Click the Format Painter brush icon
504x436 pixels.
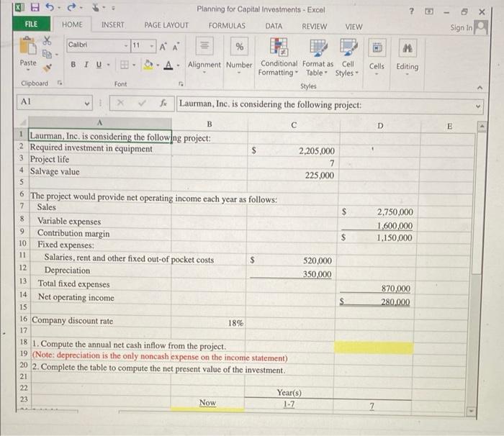click(48, 67)
